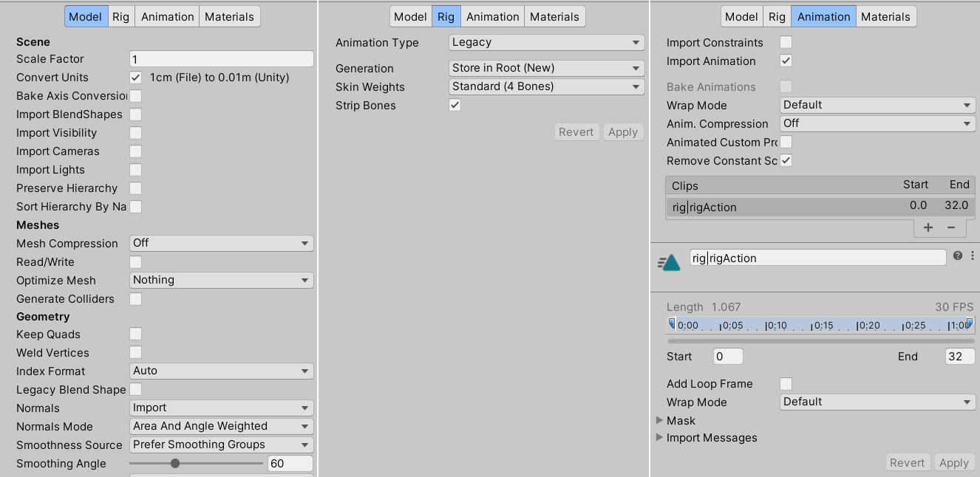The width and height of the screenshot is (980, 477).
Task: Remove the selected clip using the minus button
Action: pyautogui.click(x=952, y=227)
